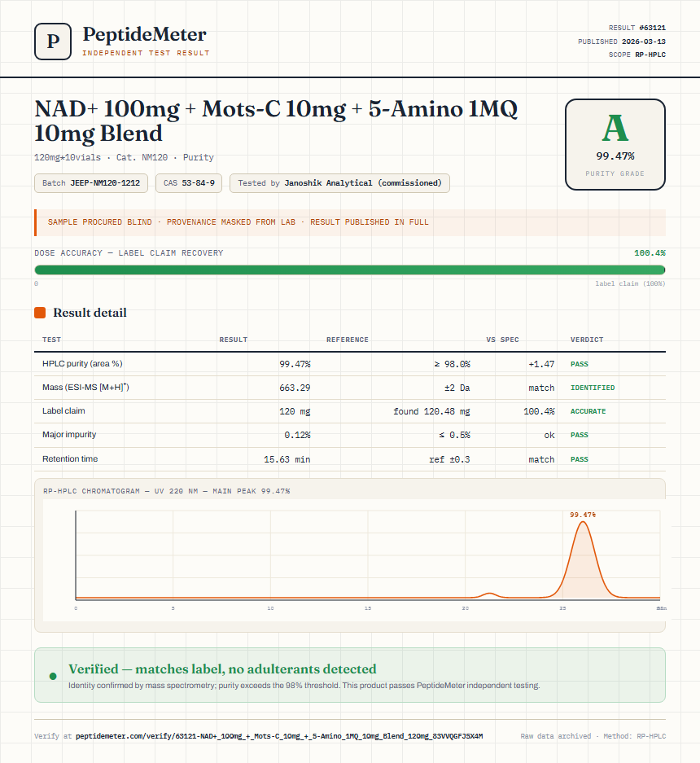Click the major impurity 0.12% cell
Viewport: 700px width, 763px height.
(297, 435)
